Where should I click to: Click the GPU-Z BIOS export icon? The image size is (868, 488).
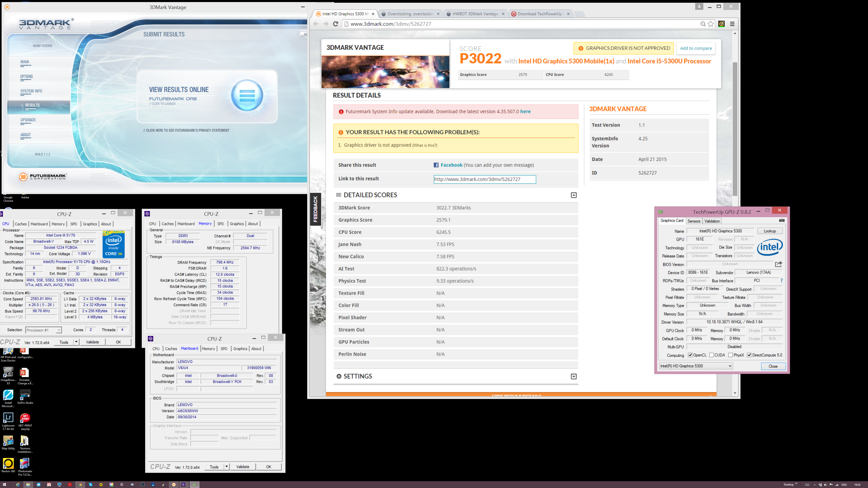click(x=778, y=264)
